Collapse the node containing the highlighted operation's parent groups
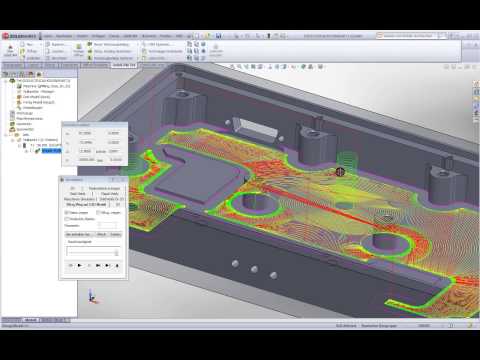This screenshot has height=360, width=480. [6, 135]
